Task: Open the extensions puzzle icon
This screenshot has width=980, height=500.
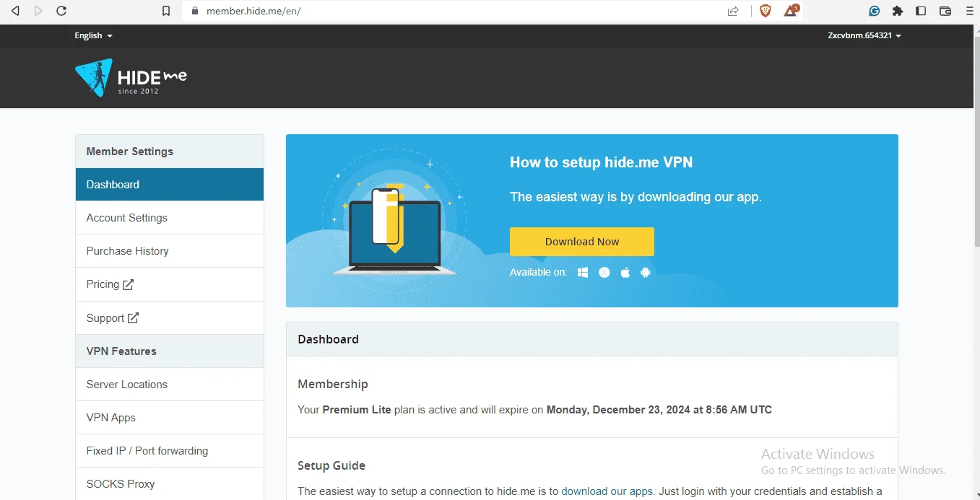Action: pos(898,11)
